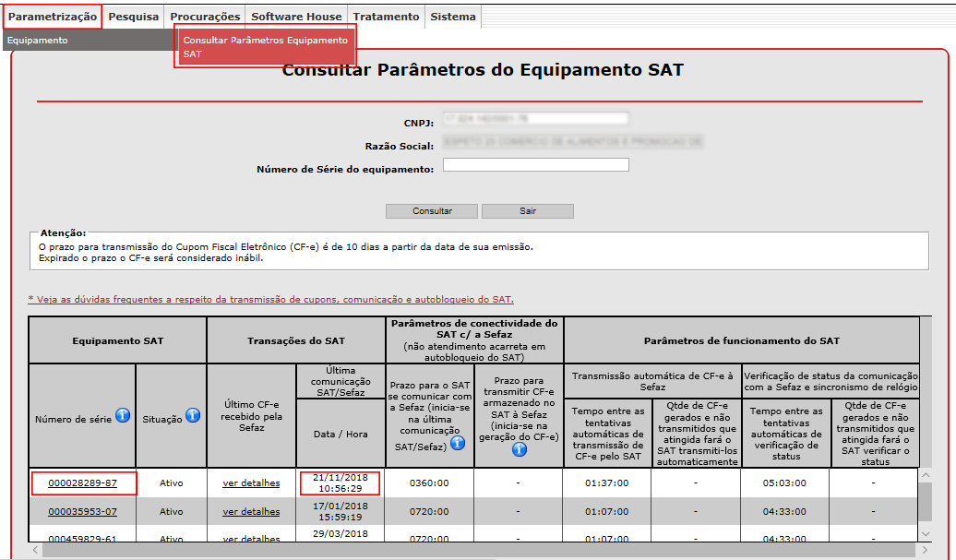Open serial number 000028289-87 link
Image resolution: width=956 pixels, height=560 pixels.
(x=82, y=483)
